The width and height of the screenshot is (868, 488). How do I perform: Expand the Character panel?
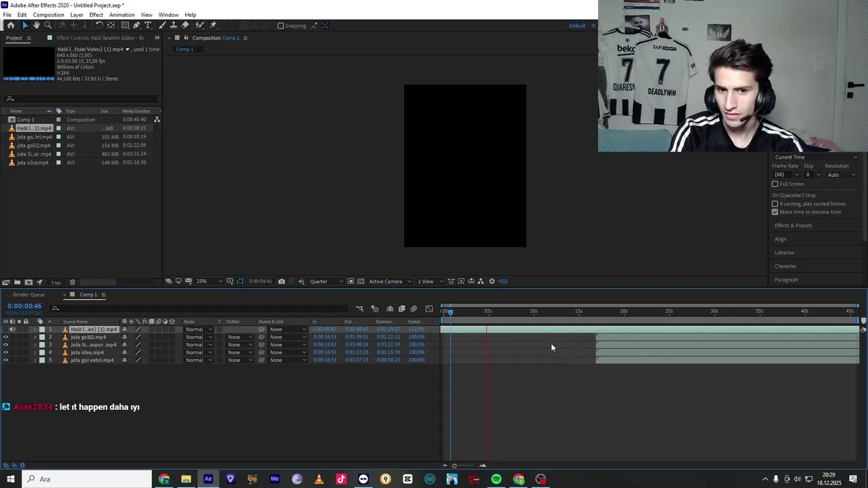tap(786, 266)
